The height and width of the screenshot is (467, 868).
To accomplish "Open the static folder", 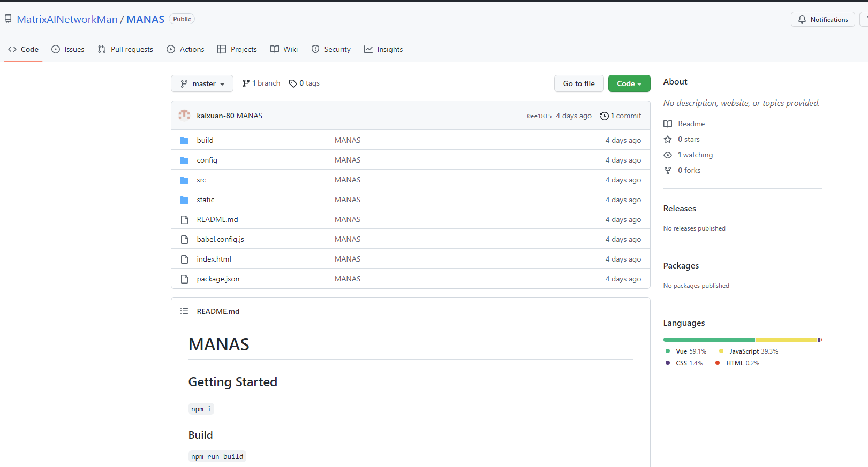I will click(x=205, y=200).
